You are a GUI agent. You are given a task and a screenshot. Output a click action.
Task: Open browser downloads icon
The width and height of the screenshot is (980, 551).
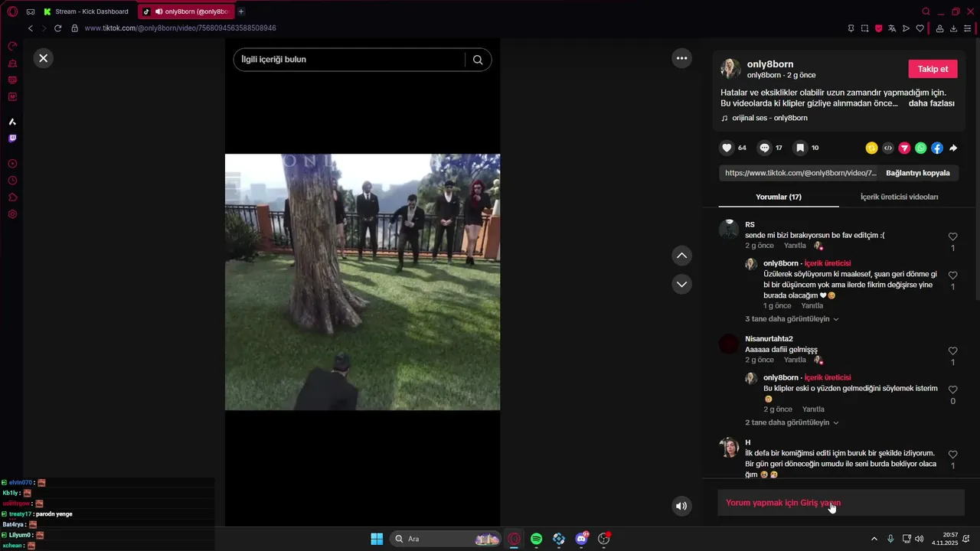pyautogui.click(x=953, y=28)
